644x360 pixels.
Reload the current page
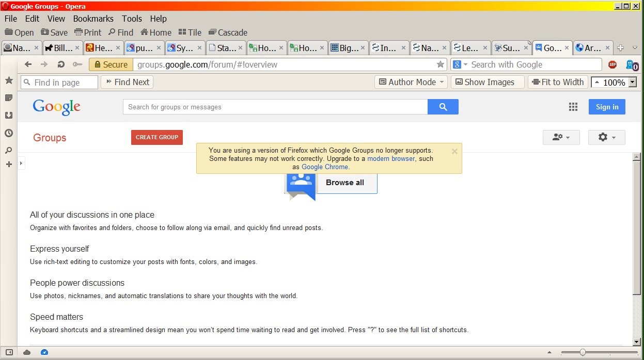tap(61, 64)
